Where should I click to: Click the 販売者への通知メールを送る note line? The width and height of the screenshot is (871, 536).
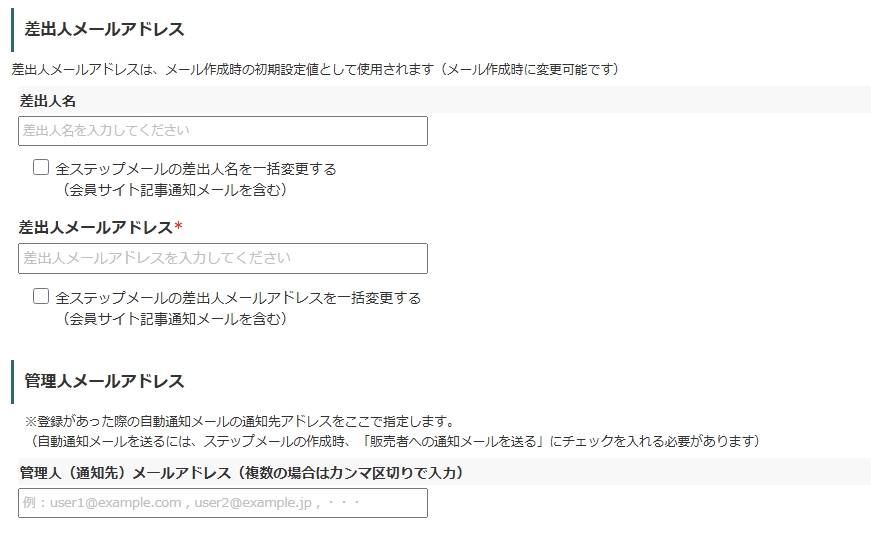point(395,441)
